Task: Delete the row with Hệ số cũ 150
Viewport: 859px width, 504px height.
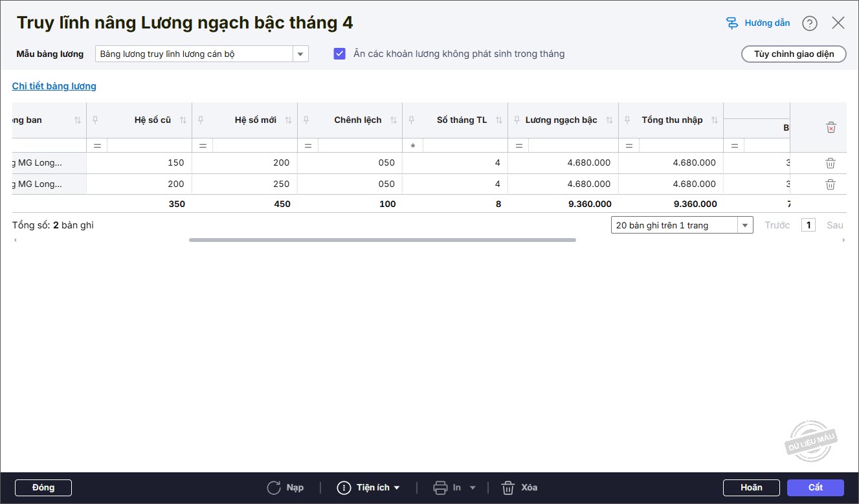Action: click(831, 163)
